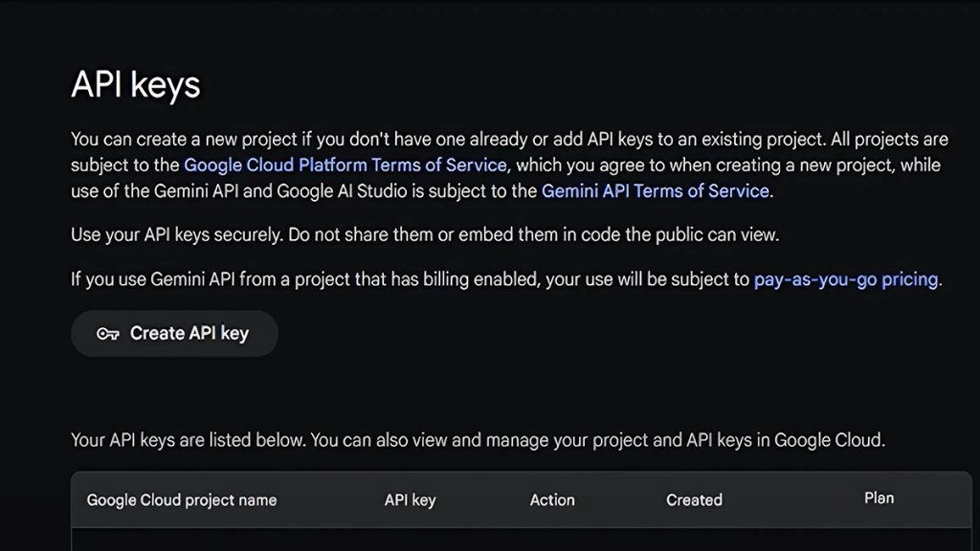Click the key icon in Create API key
This screenshot has height=551, width=980.
tap(107, 334)
